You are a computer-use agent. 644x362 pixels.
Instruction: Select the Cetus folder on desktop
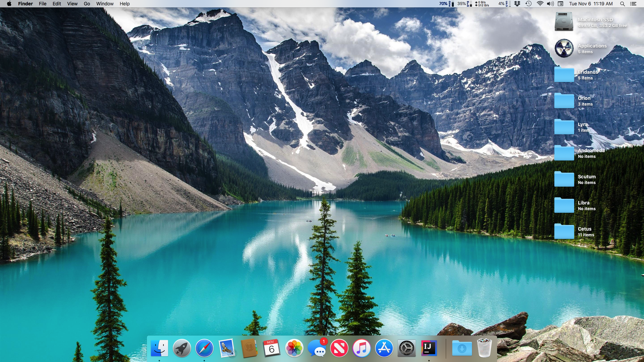(x=564, y=231)
